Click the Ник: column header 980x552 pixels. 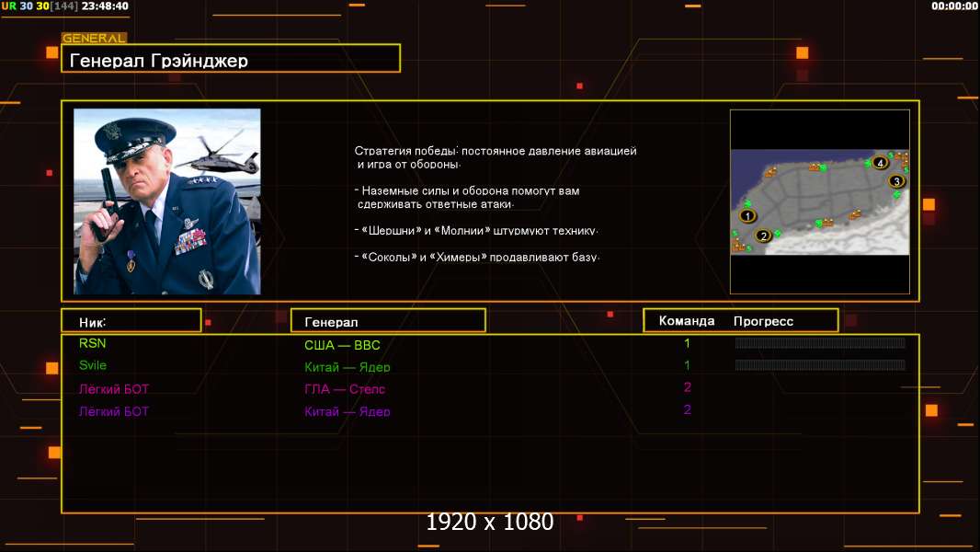tap(131, 321)
